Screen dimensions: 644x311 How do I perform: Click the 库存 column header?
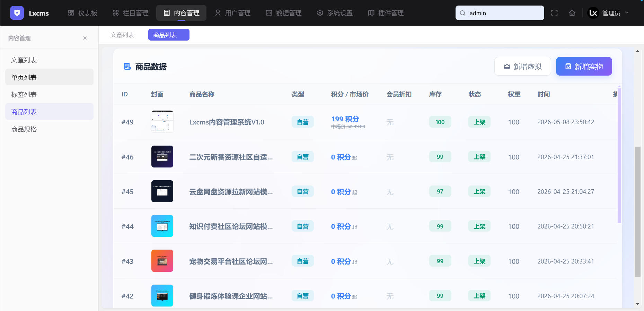click(x=435, y=94)
